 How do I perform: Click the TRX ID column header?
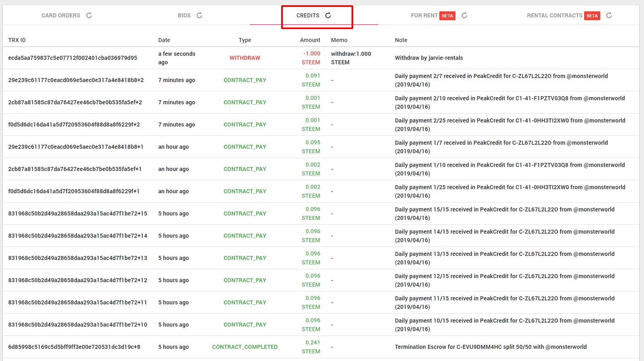tap(17, 40)
